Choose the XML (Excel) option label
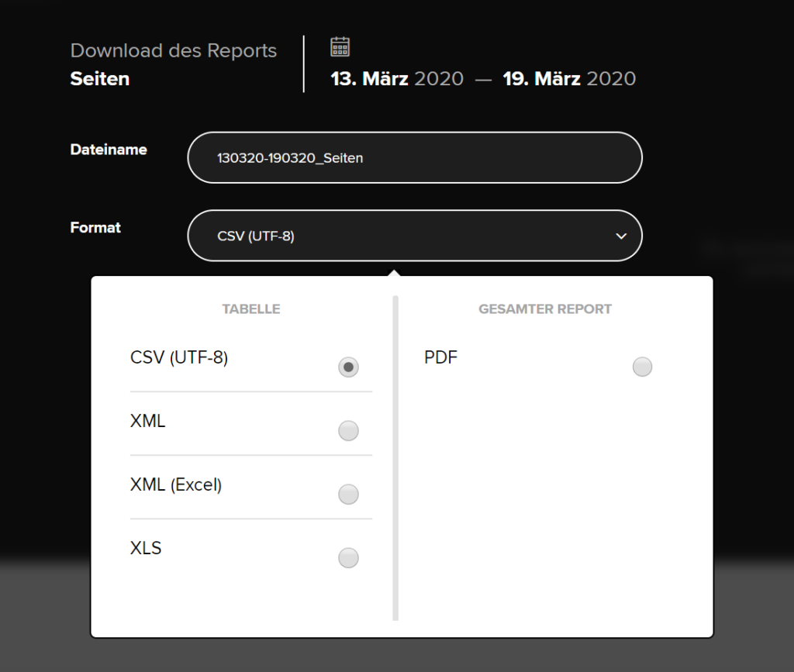 point(176,484)
